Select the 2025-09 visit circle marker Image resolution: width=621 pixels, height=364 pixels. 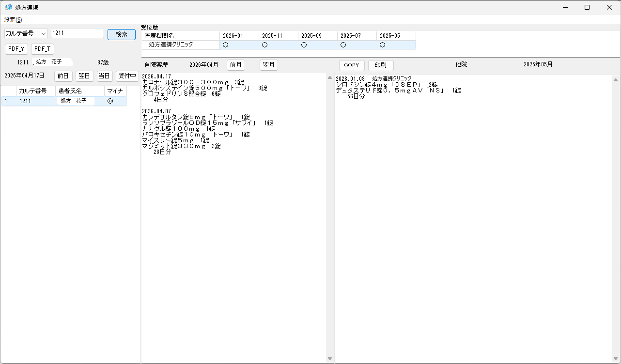click(x=304, y=45)
